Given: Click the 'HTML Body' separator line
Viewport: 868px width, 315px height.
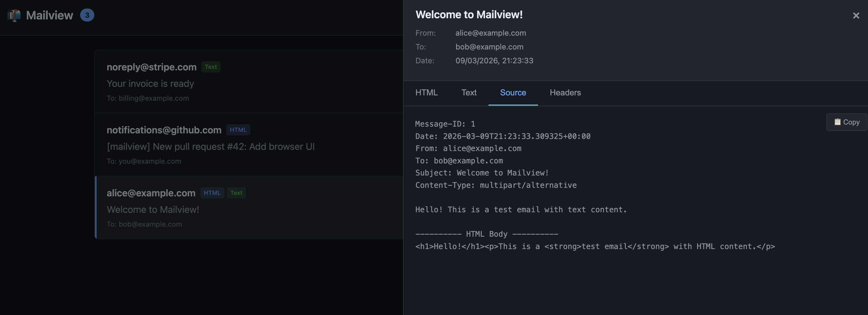Looking at the screenshot, I should pos(486,234).
